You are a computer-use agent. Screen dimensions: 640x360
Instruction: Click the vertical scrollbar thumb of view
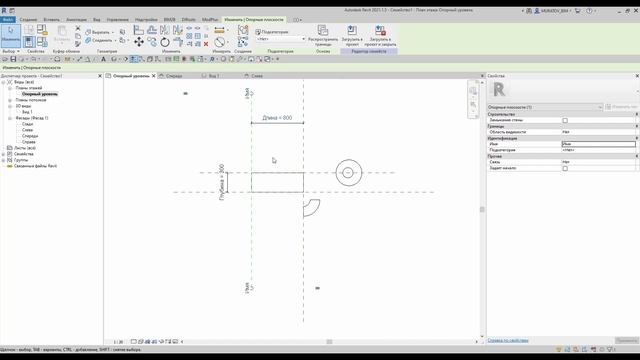482,209
